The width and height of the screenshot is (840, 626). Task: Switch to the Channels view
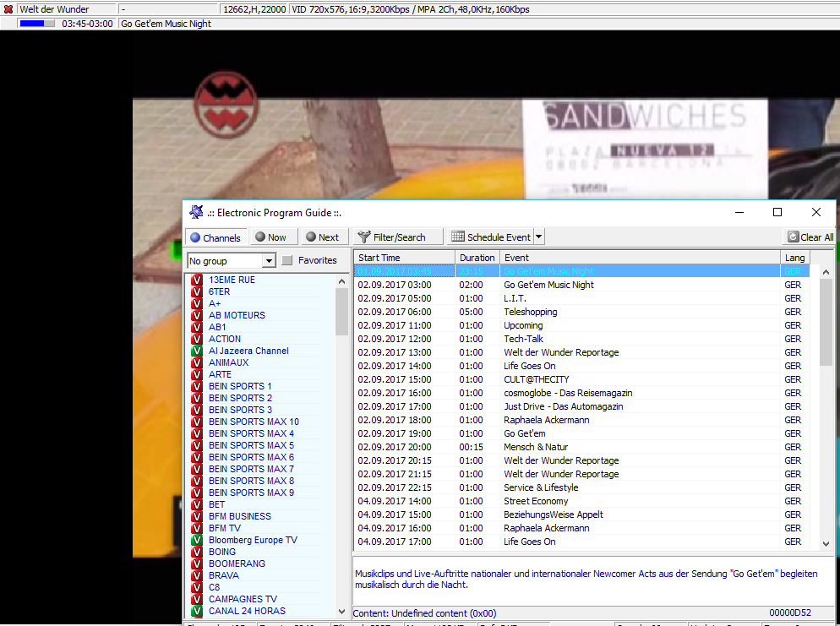215,237
